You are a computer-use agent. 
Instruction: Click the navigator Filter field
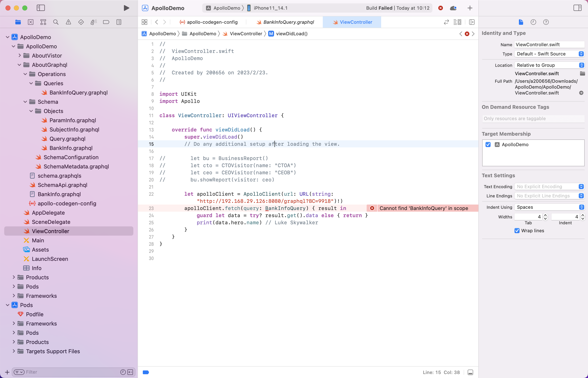click(71, 372)
